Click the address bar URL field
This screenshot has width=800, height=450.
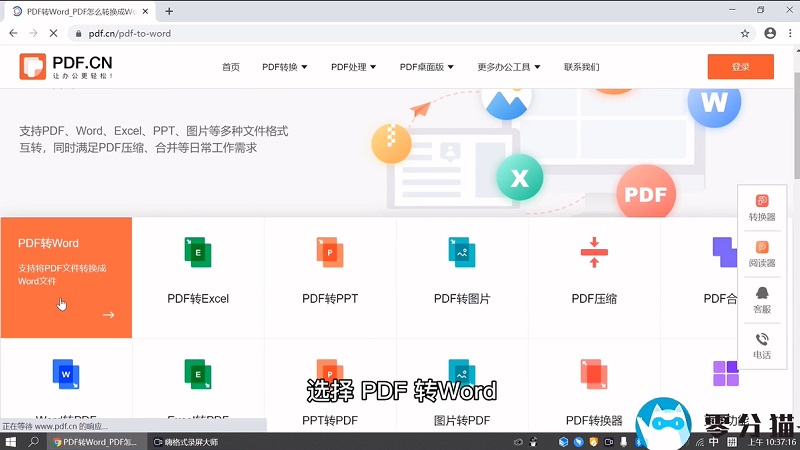point(400,33)
